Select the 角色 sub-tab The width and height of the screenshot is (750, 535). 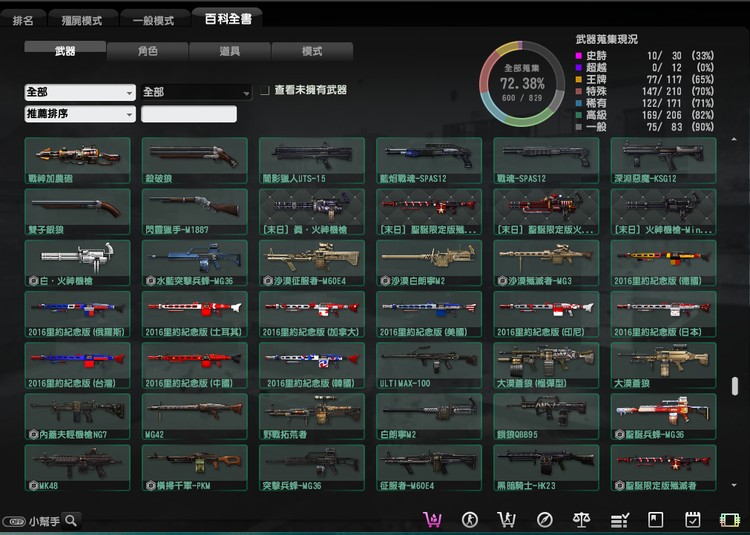147,51
